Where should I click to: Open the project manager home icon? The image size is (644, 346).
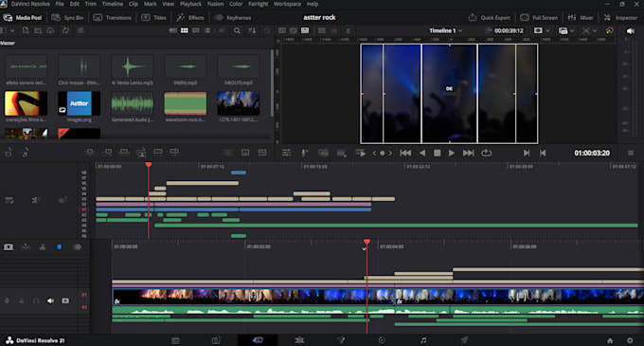pos(610,340)
